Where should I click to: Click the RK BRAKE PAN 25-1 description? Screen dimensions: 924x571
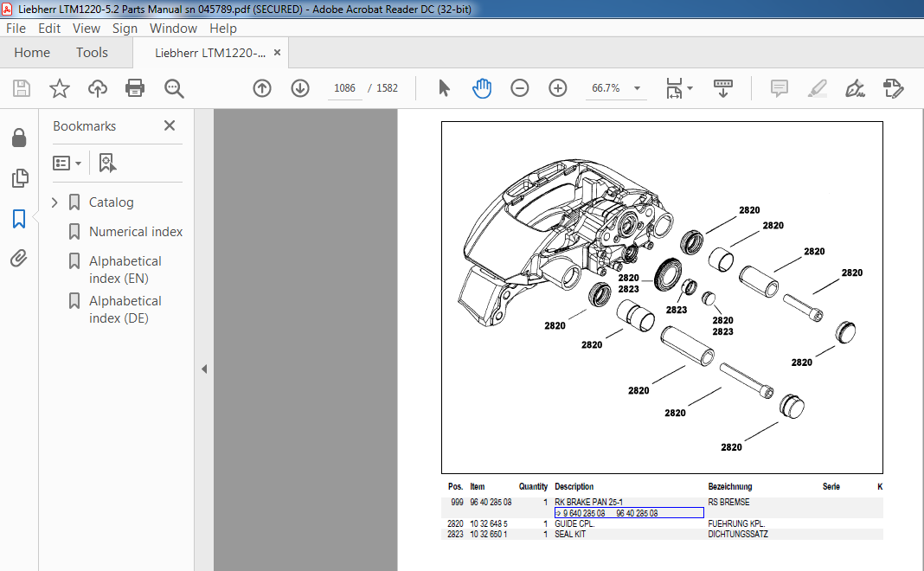(588, 503)
